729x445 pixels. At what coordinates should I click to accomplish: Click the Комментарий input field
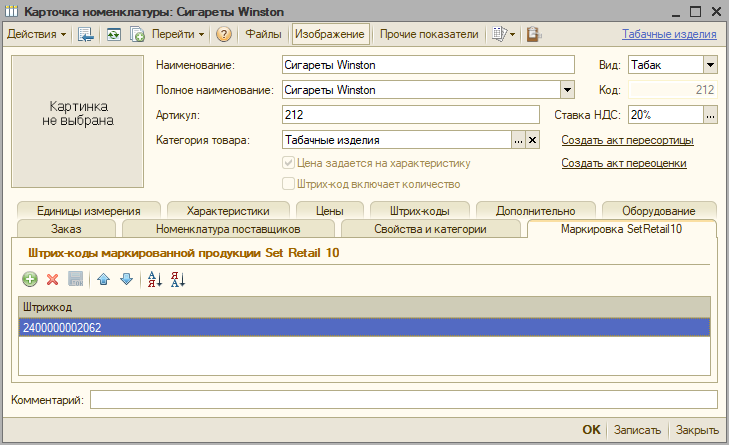[x=404, y=400]
